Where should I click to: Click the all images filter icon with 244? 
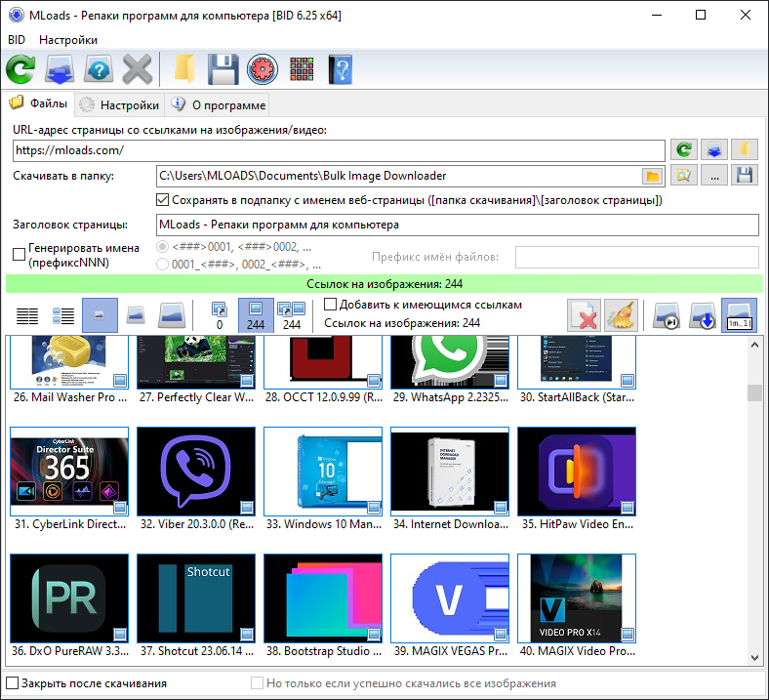(x=292, y=315)
